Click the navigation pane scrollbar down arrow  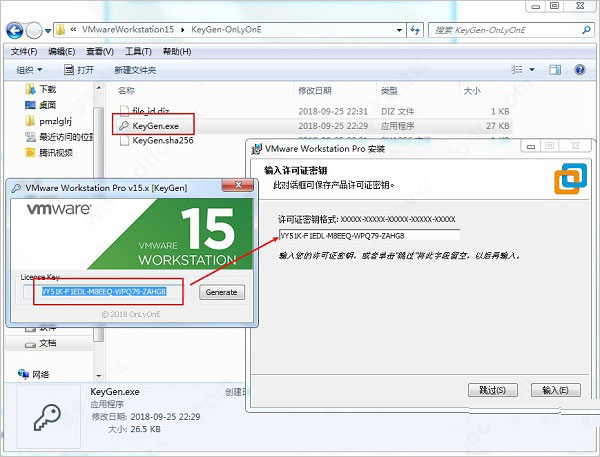click(99, 376)
